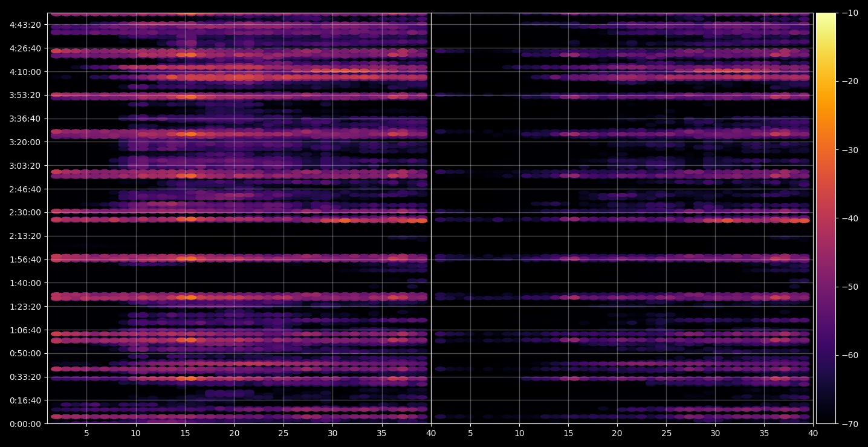The width and height of the screenshot is (868, 447).
Task: Click the 0:16:40 y-axis time label
Action: click(25, 400)
